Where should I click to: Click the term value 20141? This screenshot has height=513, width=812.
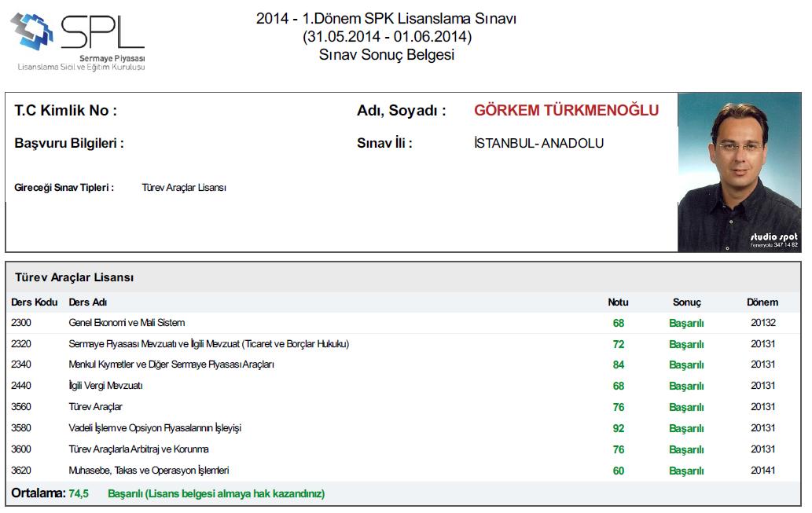click(762, 471)
